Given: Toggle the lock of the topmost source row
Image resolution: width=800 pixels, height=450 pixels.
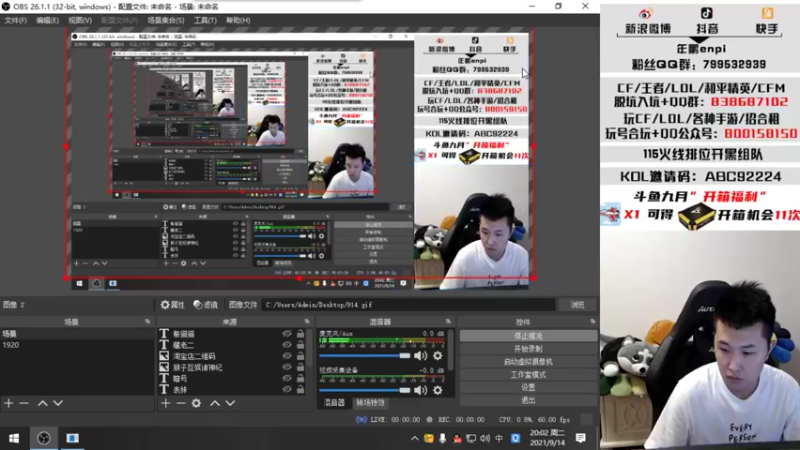Looking at the screenshot, I should pyautogui.click(x=301, y=334).
